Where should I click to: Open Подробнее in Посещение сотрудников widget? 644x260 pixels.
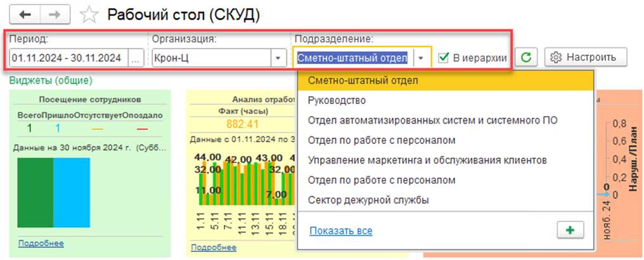(x=41, y=243)
